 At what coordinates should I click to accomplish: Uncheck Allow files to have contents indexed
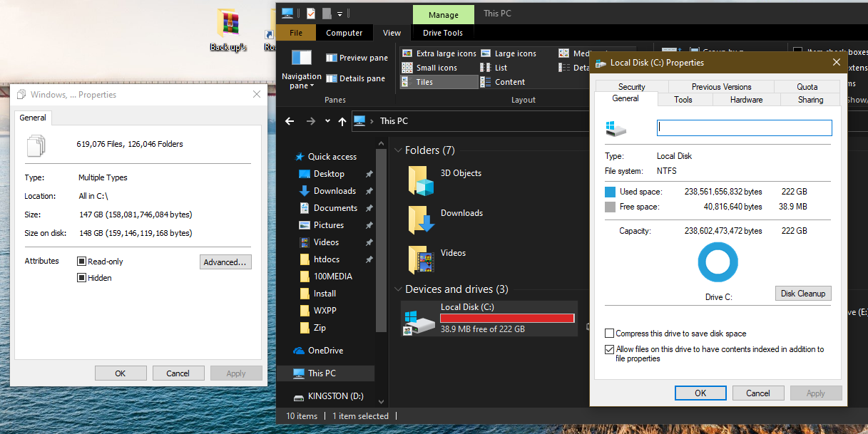click(609, 349)
